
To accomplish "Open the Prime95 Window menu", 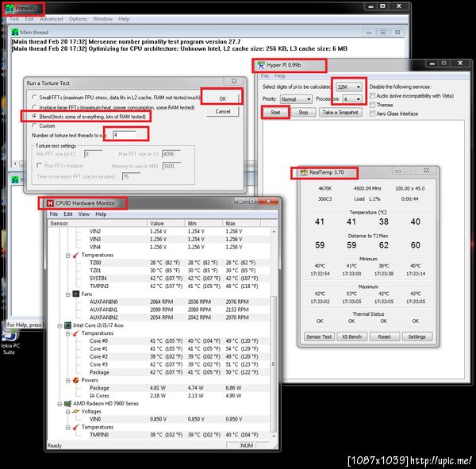I will click(102, 19).
